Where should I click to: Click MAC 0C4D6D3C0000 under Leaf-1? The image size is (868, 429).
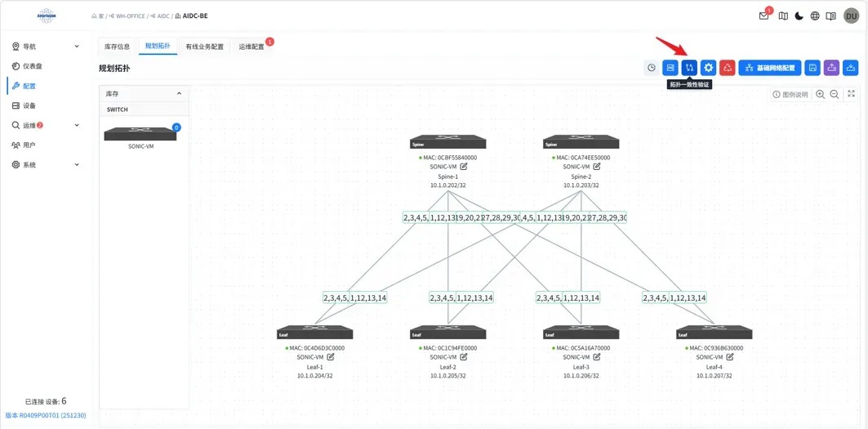tap(317, 348)
